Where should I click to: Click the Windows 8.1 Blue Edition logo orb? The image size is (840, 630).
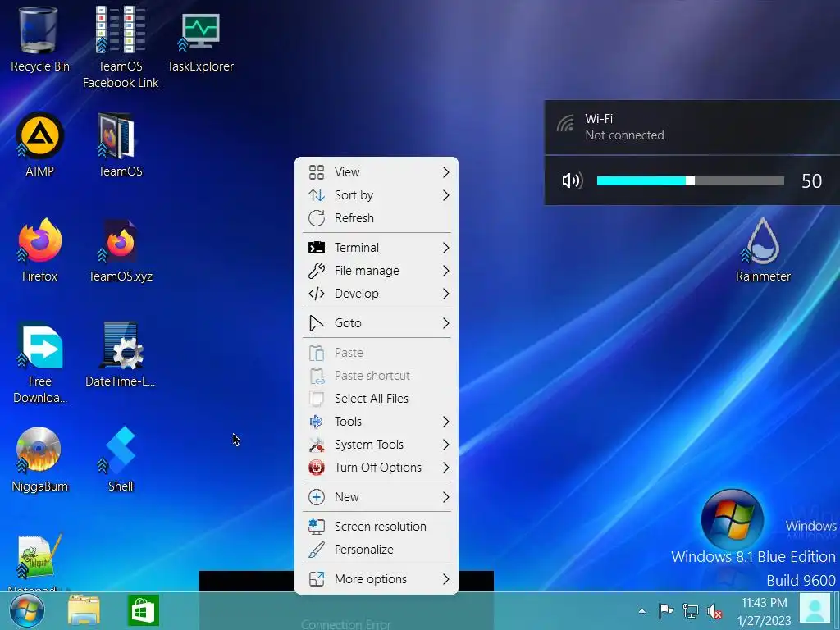coord(733,518)
